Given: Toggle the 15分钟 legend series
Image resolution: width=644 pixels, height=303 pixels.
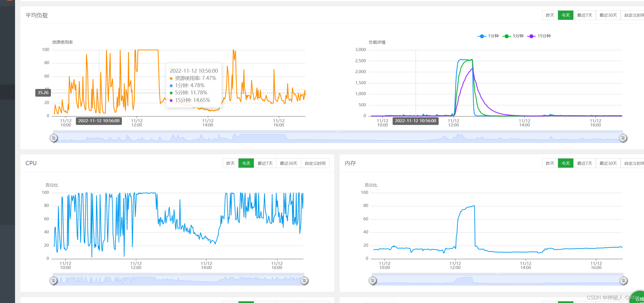Looking at the screenshot, I should 539,36.
